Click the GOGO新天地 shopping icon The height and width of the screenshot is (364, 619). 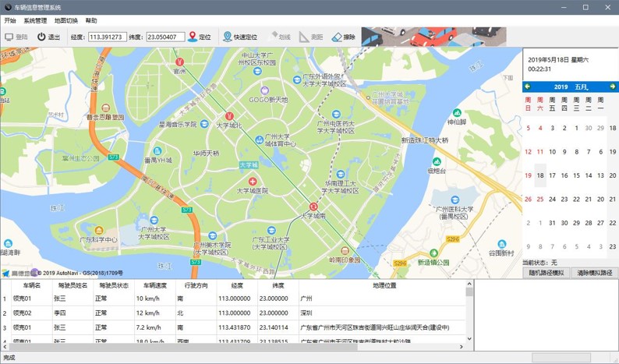coord(264,90)
